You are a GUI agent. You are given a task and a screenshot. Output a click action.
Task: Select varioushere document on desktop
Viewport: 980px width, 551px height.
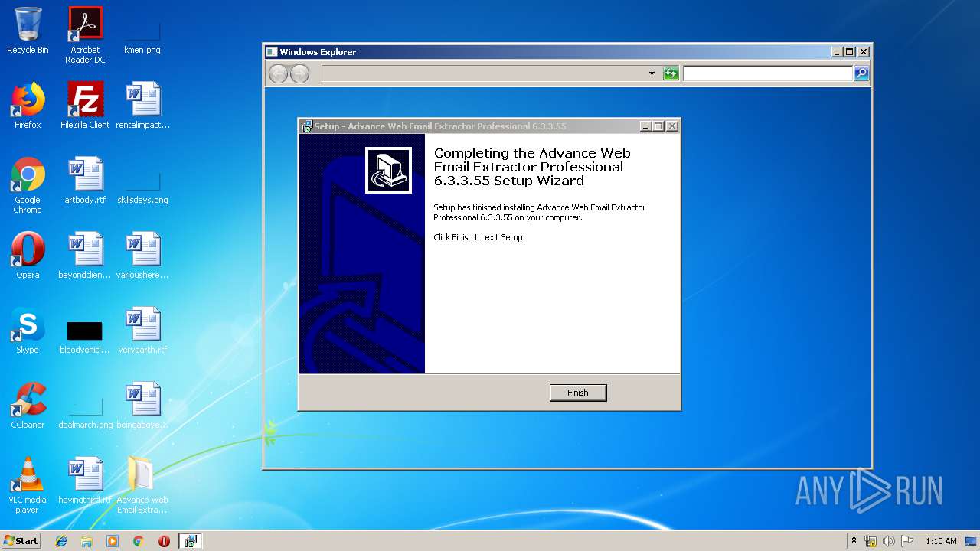pyautogui.click(x=142, y=256)
